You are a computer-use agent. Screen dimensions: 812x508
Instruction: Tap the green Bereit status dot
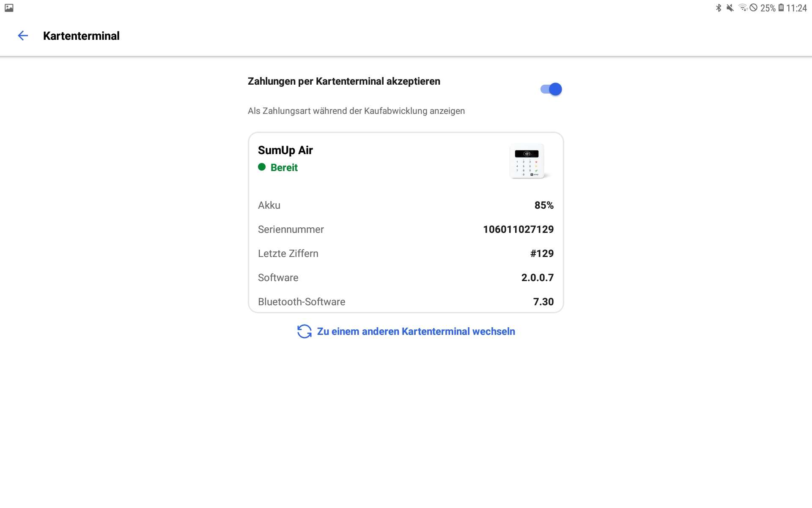(x=262, y=167)
